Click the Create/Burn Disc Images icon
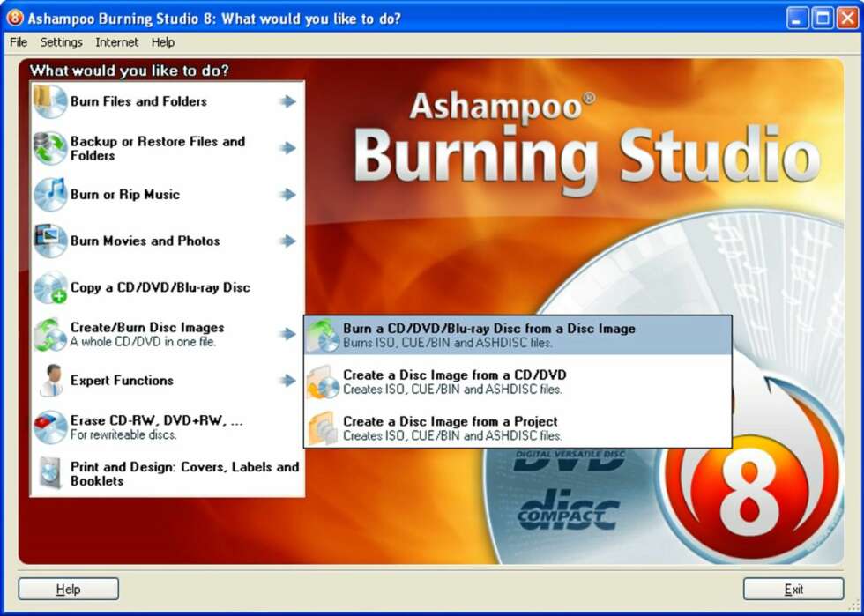The image size is (864, 616). coord(49,334)
